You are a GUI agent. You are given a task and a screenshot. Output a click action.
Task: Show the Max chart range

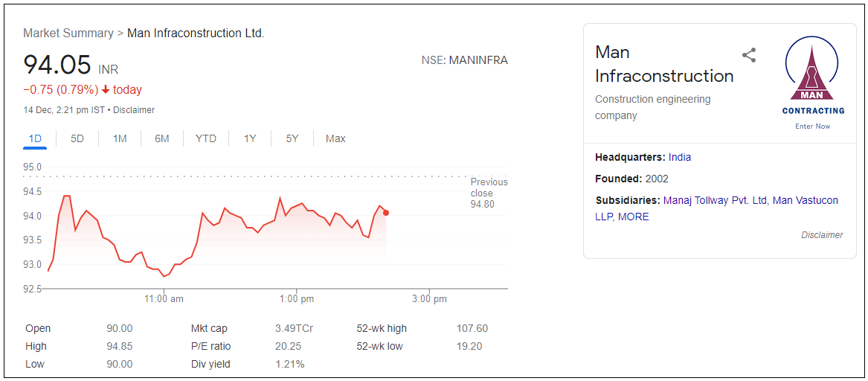click(335, 138)
